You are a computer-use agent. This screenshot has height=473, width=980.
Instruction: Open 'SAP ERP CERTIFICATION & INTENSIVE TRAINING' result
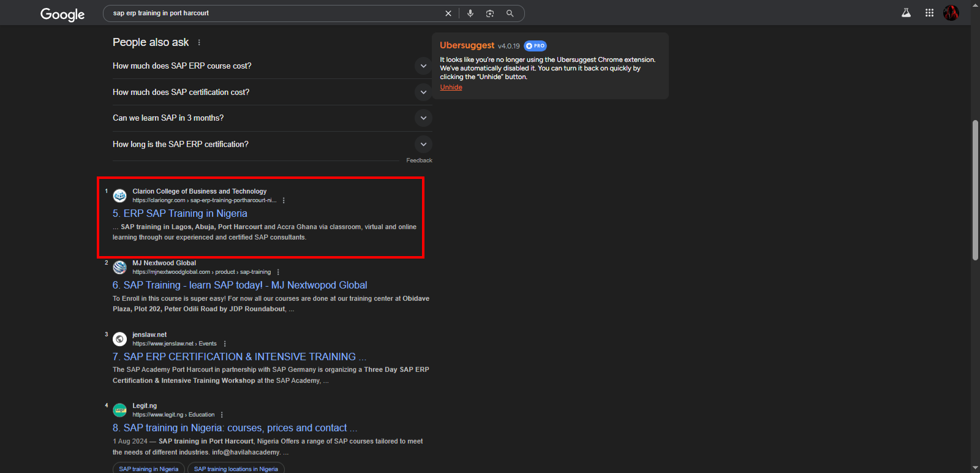[239, 357]
